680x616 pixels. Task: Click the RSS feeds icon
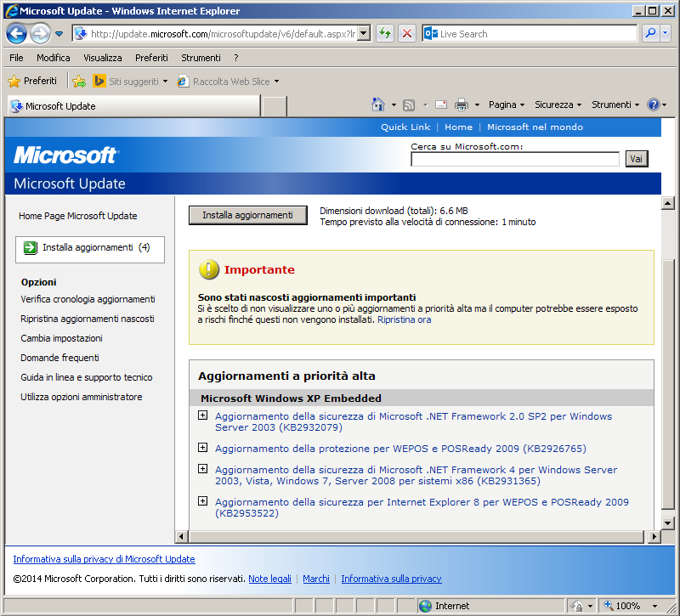pyautogui.click(x=409, y=105)
